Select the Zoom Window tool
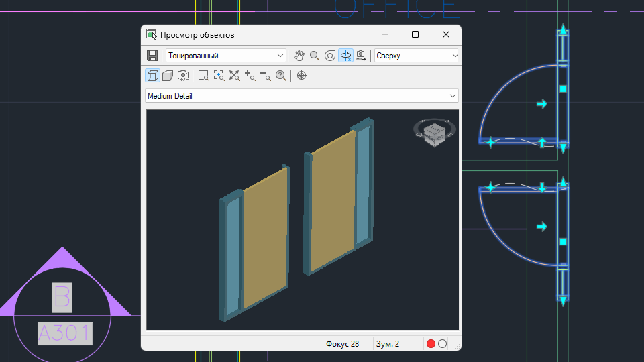Image resolution: width=644 pixels, height=362 pixels. (x=203, y=76)
